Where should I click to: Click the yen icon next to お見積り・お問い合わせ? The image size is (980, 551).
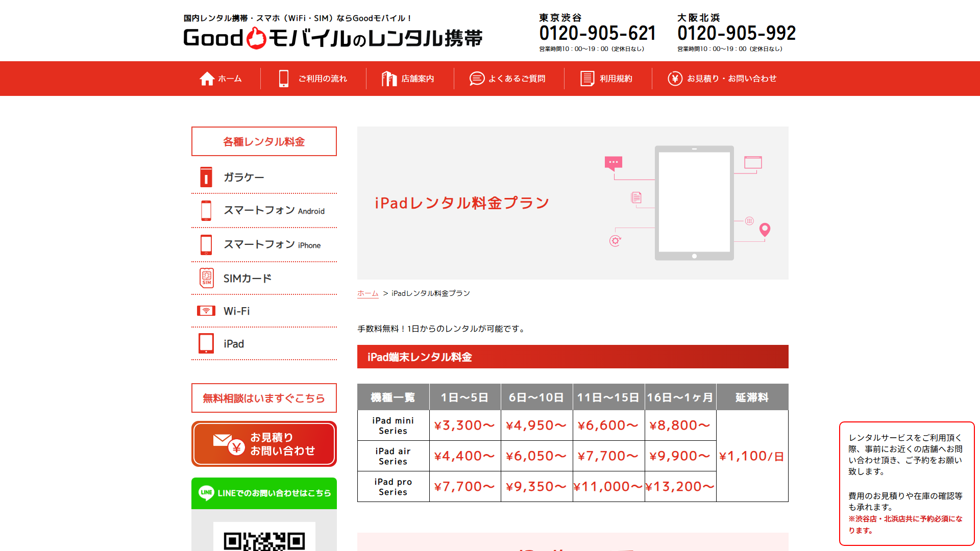click(675, 78)
